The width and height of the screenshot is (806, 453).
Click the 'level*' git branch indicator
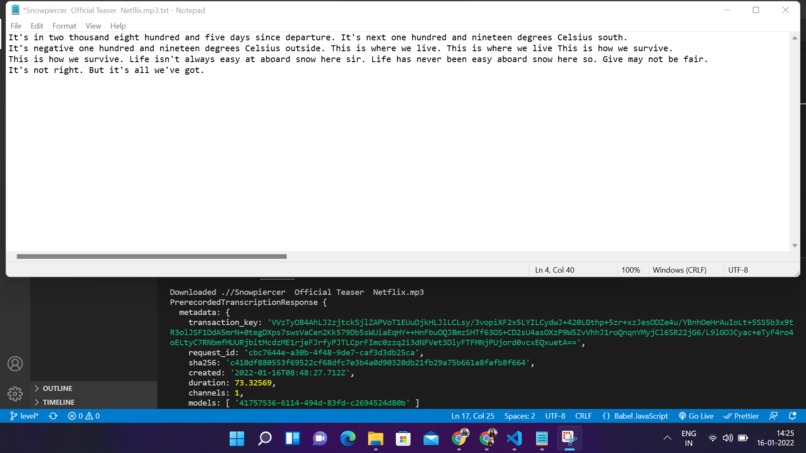pyautogui.click(x=24, y=416)
